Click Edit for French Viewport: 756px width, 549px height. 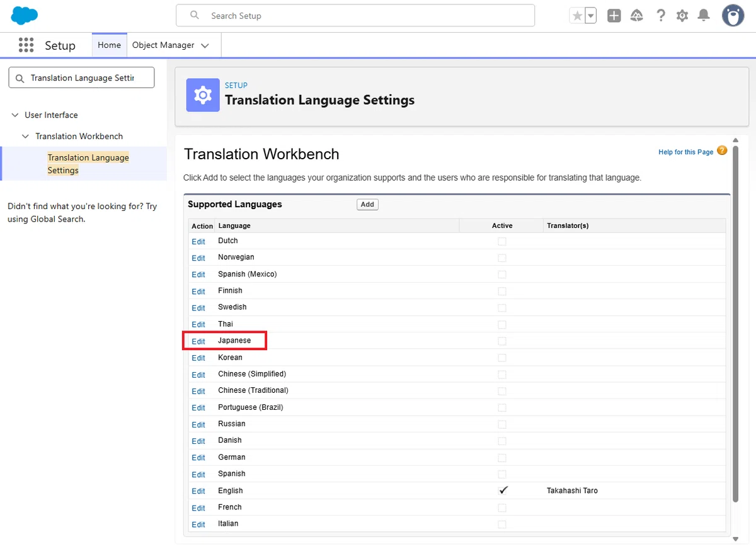(198, 507)
